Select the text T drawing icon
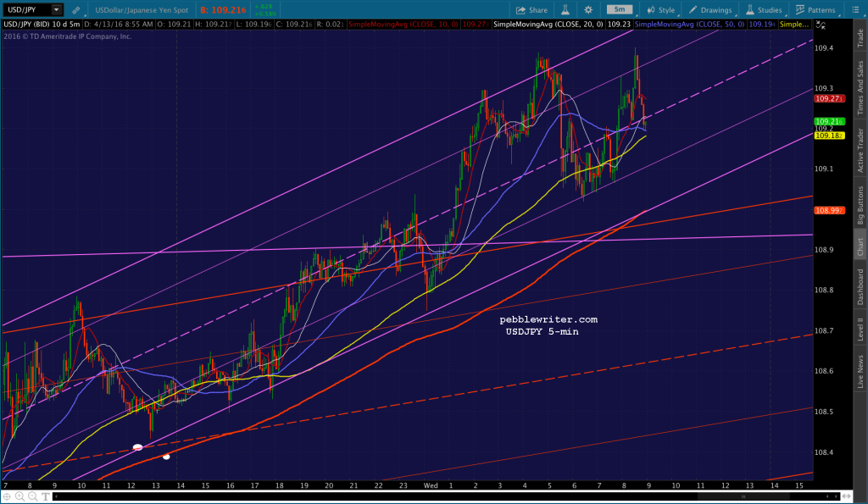This screenshot has width=868, height=504. pyautogui.click(x=46, y=496)
